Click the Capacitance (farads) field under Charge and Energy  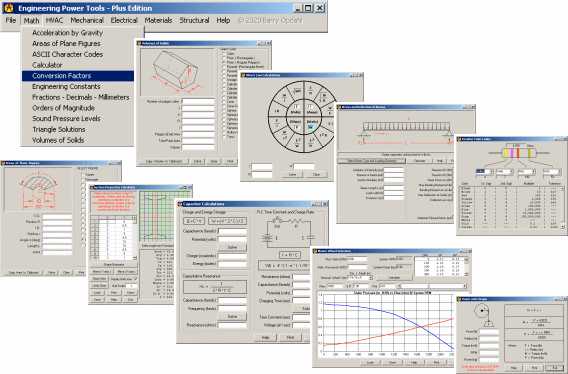(x=232, y=231)
